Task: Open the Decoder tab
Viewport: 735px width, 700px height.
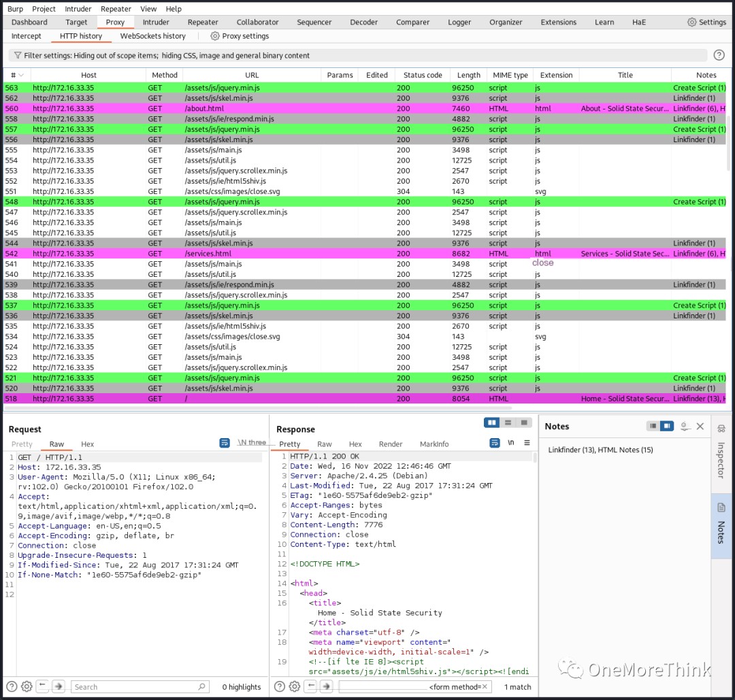Action: pos(363,22)
